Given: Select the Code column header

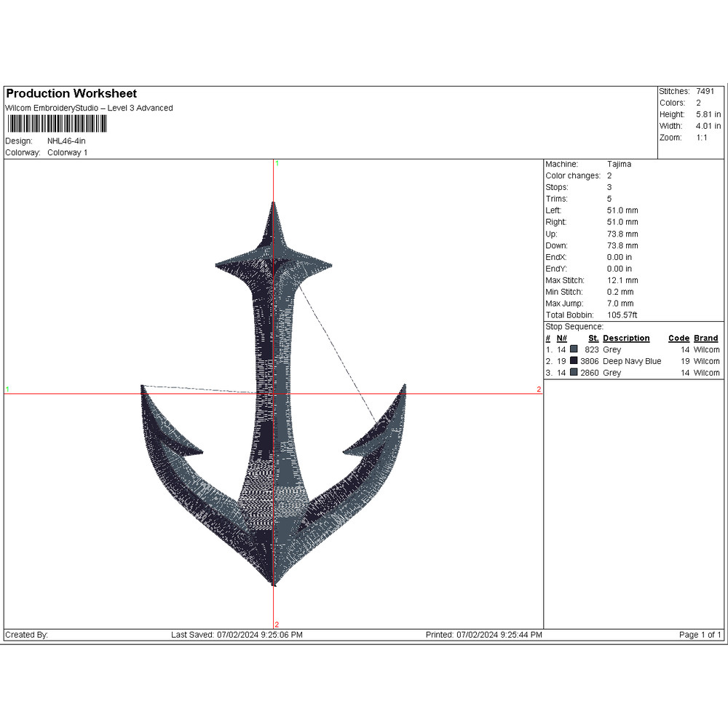Looking at the screenshot, I should click(x=678, y=339).
